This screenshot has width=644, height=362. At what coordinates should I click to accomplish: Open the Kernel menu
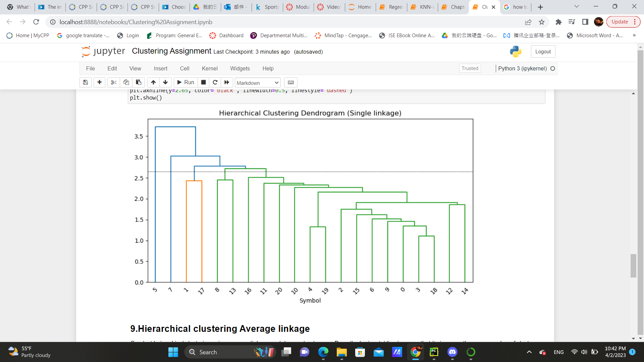[x=210, y=68]
